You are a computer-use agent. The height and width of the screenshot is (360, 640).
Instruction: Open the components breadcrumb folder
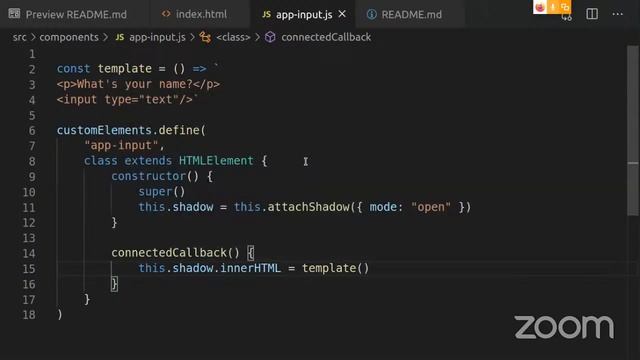[x=69, y=37]
